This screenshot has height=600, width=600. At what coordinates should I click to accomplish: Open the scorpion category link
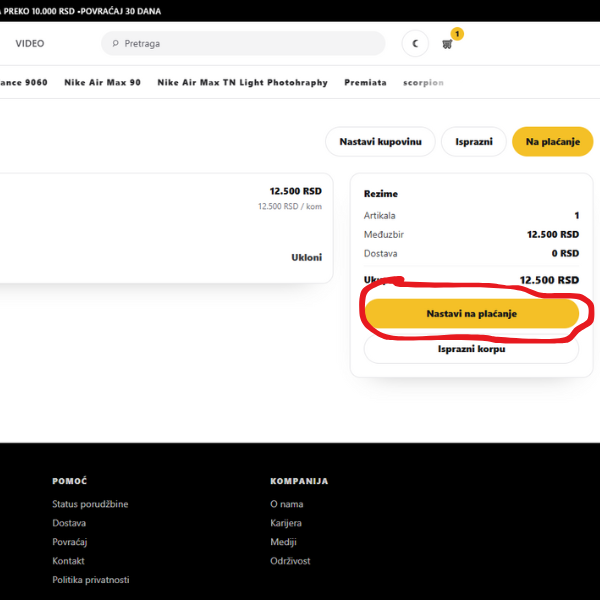423,83
